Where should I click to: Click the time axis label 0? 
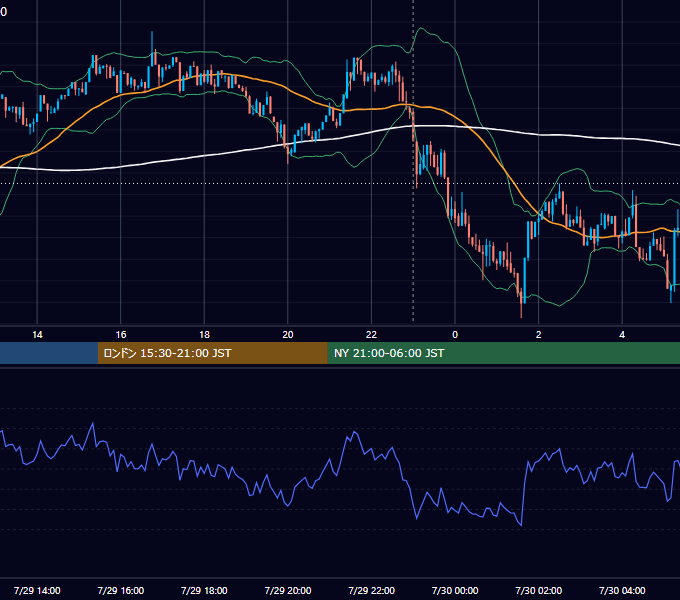(455, 335)
